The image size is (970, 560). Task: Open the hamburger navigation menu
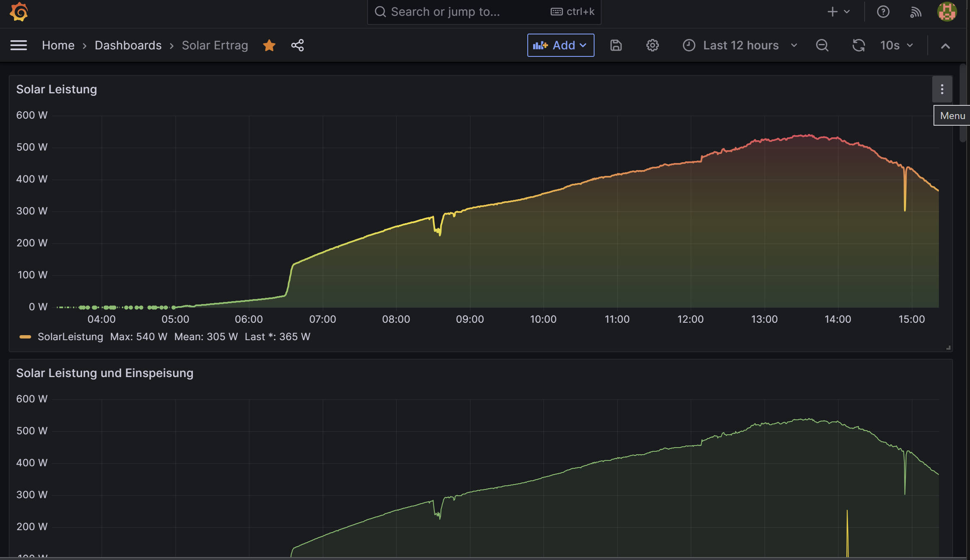pyautogui.click(x=19, y=45)
